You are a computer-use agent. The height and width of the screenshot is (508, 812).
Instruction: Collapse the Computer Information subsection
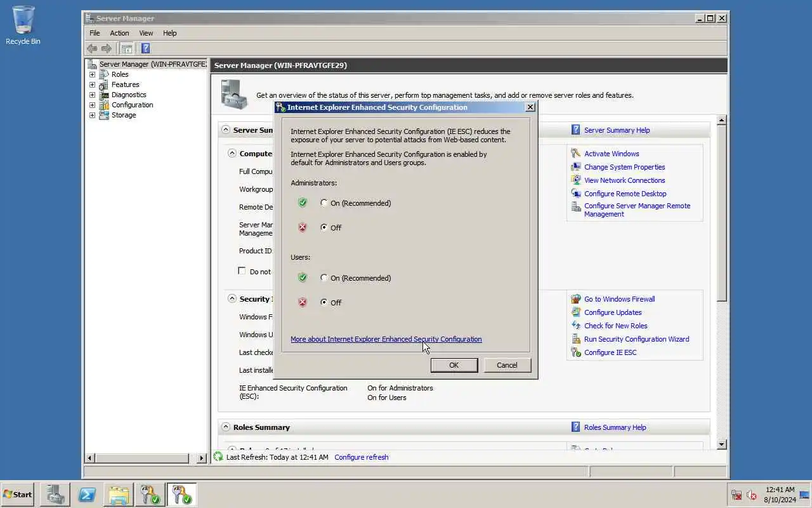tap(232, 153)
